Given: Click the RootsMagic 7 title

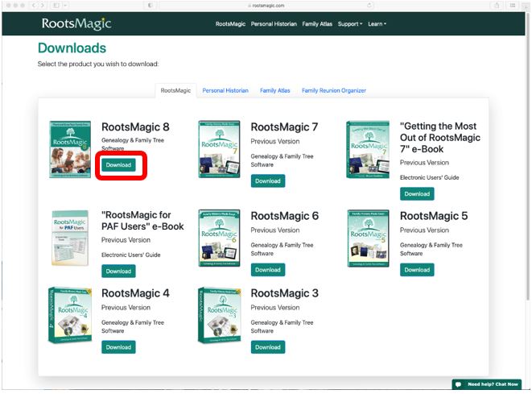Looking at the screenshot, I should (284, 127).
